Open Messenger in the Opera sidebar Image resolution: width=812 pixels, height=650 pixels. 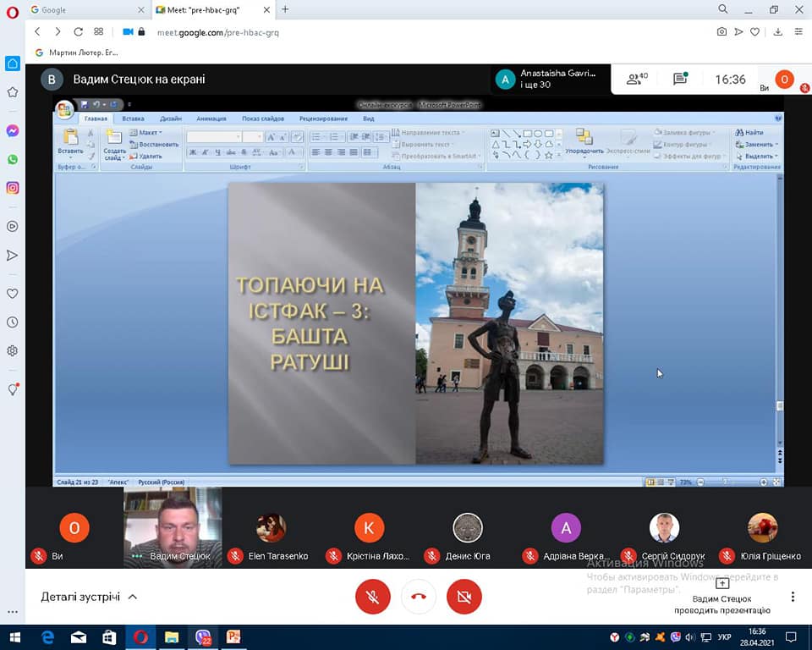click(13, 130)
